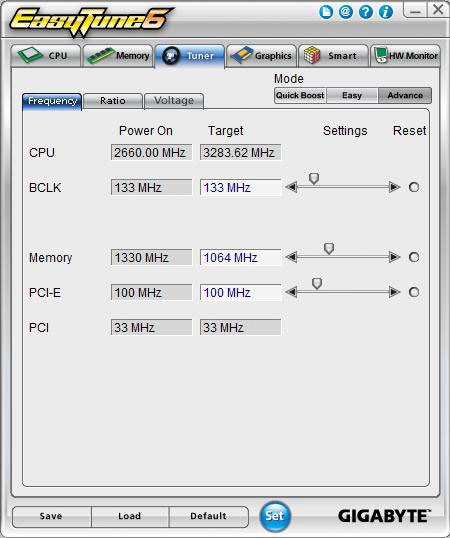The width and height of the screenshot is (450, 538).
Task: Click the PCI-E power-on value 100 MHz
Action: point(151,293)
